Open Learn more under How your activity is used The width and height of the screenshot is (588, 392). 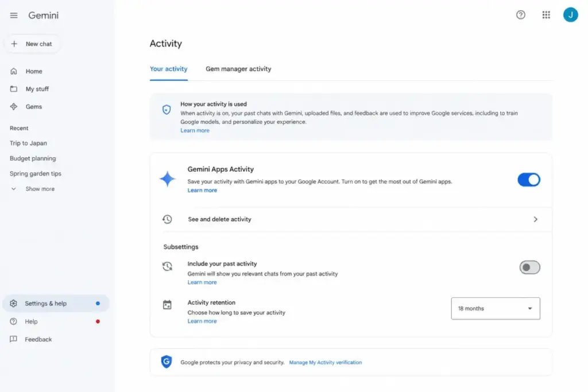point(195,130)
